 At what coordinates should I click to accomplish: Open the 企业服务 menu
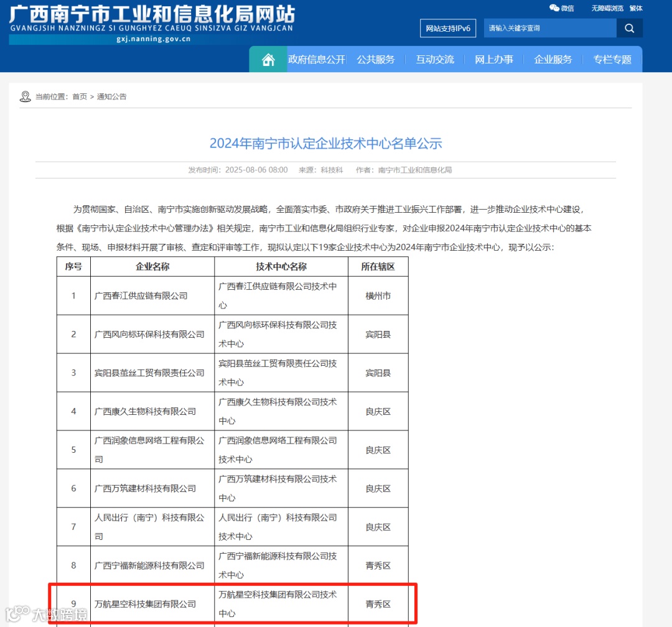pos(553,59)
